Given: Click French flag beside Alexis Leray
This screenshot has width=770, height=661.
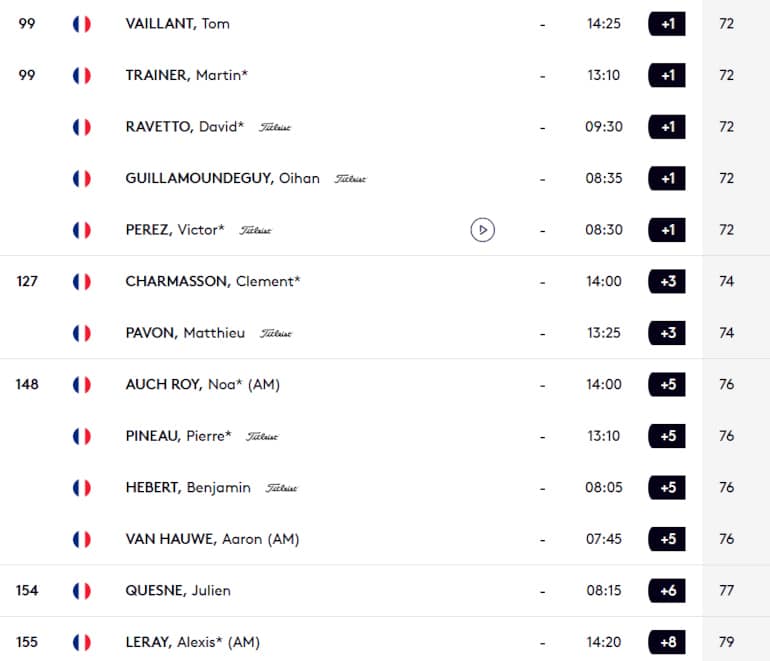Looking at the screenshot, I should click(82, 643).
